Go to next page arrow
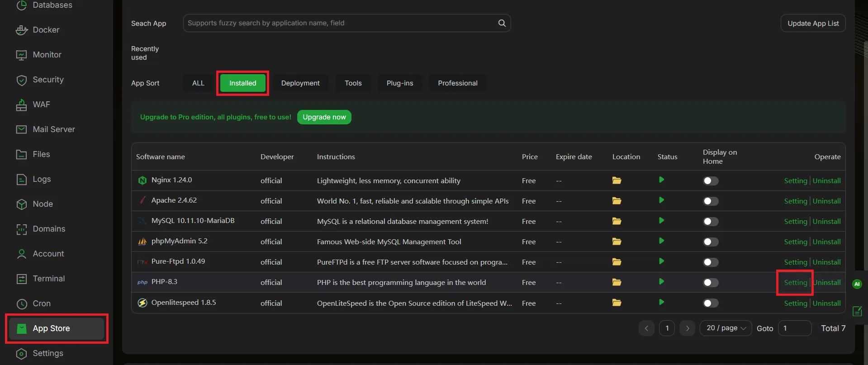Image resolution: width=868 pixels, height=365 pixels. point(688,328)
